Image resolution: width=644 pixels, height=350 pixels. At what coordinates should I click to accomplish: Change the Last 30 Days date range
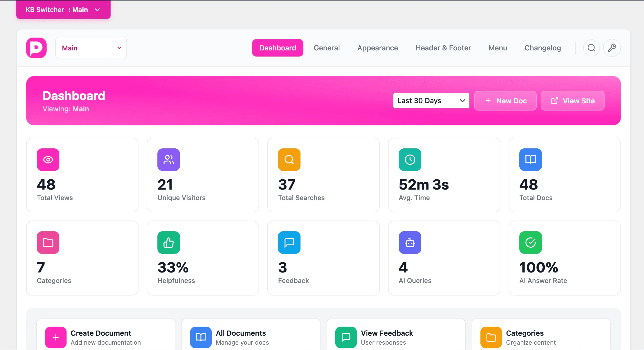click(431, 101)
